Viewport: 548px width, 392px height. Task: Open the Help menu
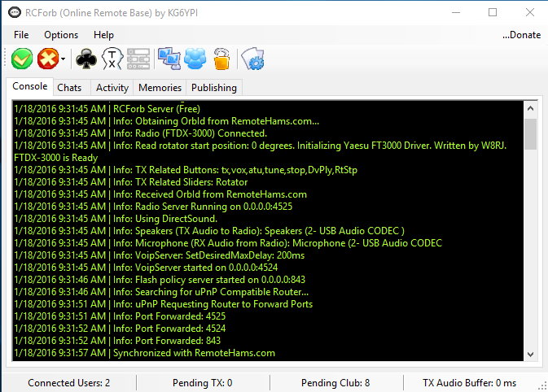pyautogui.click(x=103, y=35)
